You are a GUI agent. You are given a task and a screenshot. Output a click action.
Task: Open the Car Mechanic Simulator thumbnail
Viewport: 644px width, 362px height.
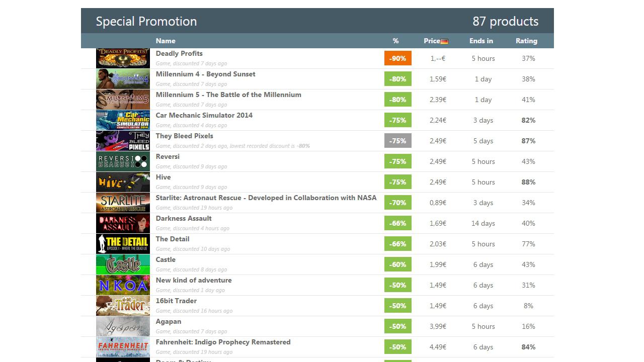tap(123, 120)
